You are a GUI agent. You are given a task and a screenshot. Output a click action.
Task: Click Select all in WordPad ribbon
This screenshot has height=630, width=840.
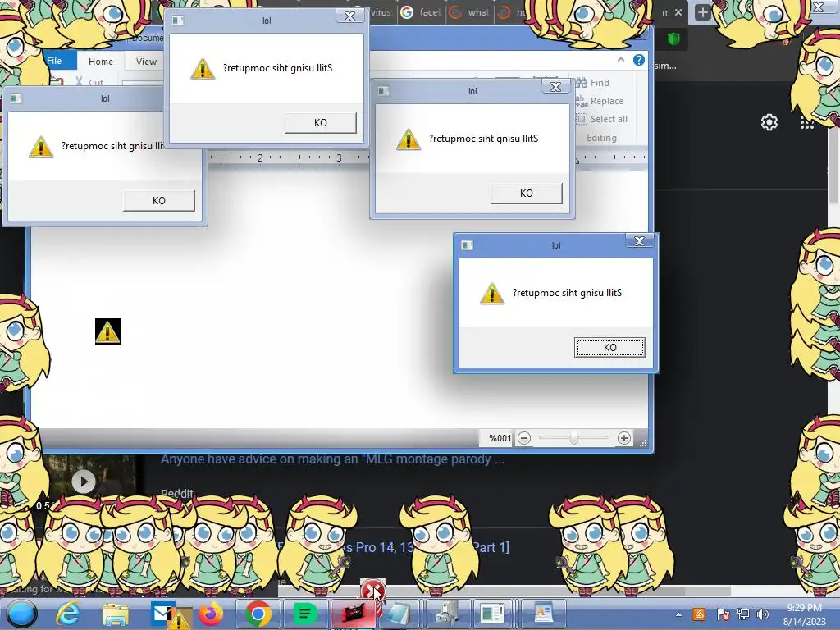tap(602, 119)
